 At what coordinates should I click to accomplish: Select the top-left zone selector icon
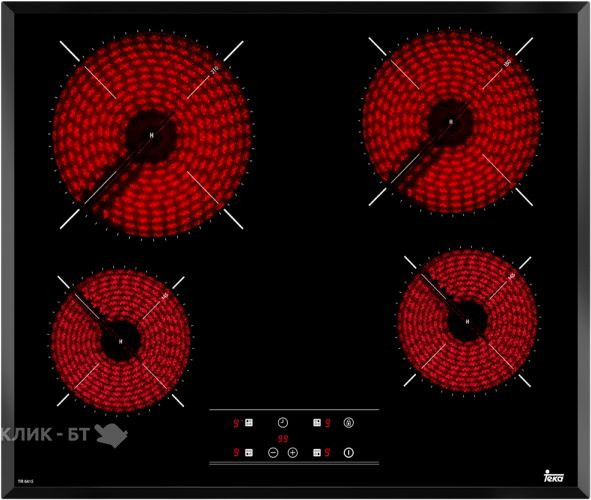click(249, 423)
